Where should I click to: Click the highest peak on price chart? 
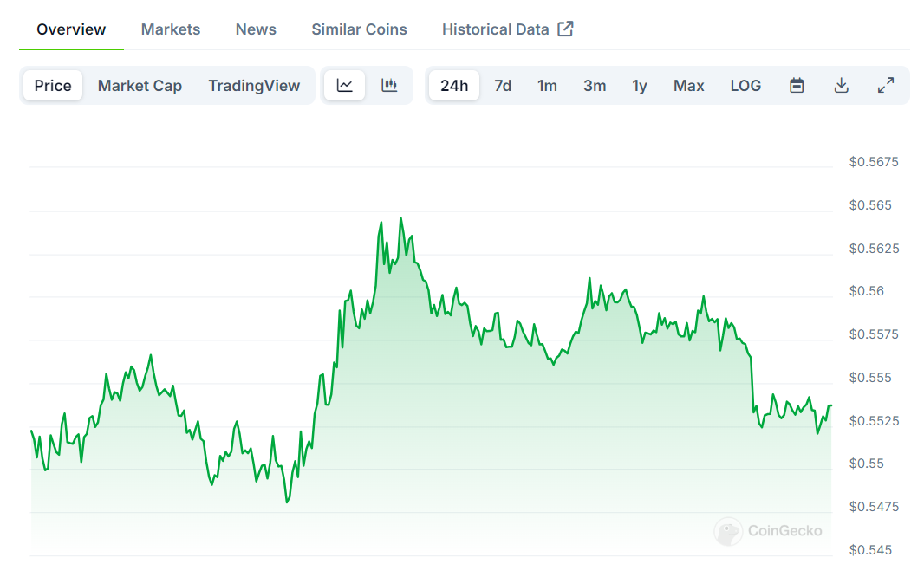400,218
